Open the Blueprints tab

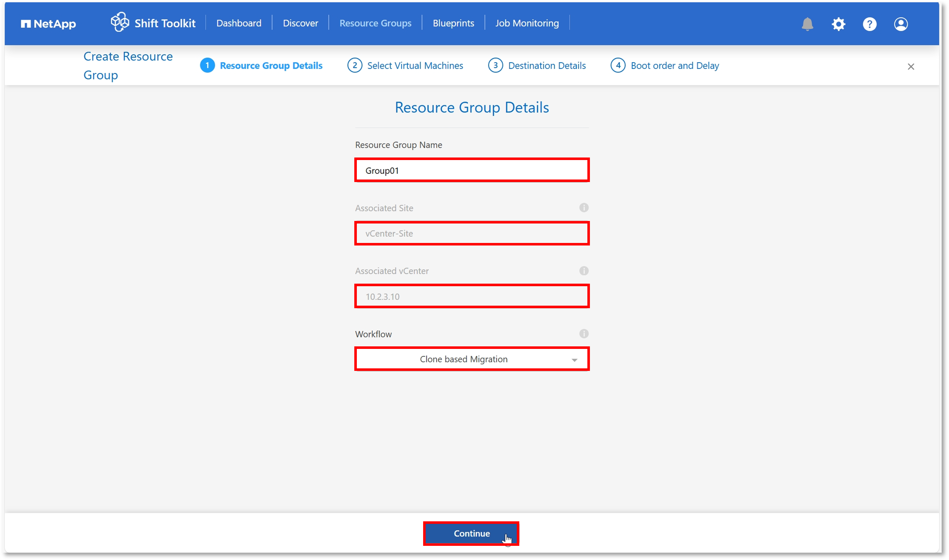pos(453,23)
